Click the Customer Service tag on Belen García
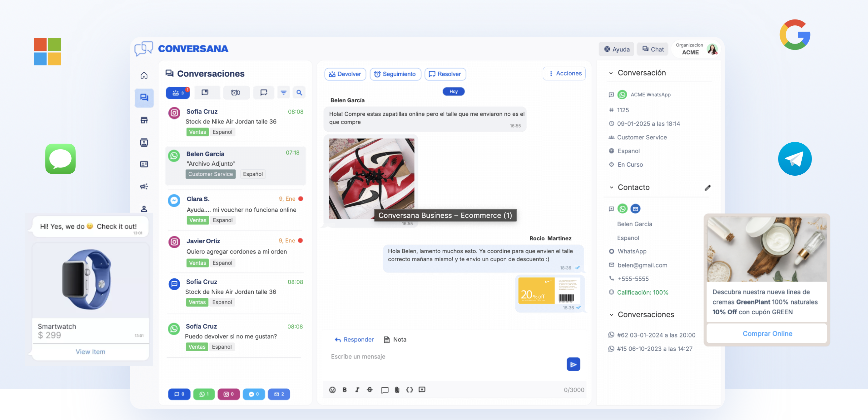This screenshot has width=868, height=420. click(x=210, y=174)
